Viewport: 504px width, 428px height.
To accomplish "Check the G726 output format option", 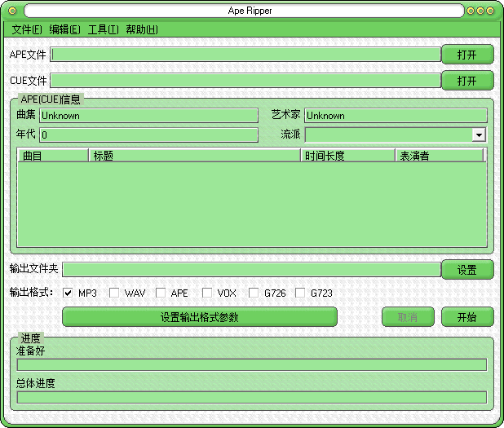I will [254, 293].
